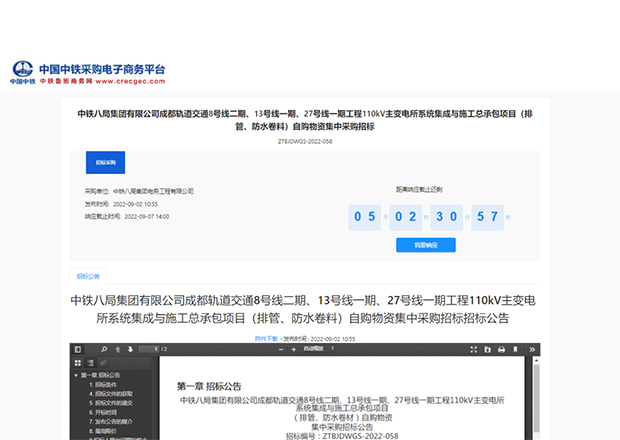620x440 pixels.
Task: Select outline item 1. 招标条件
Action: [x=103, y=385]
